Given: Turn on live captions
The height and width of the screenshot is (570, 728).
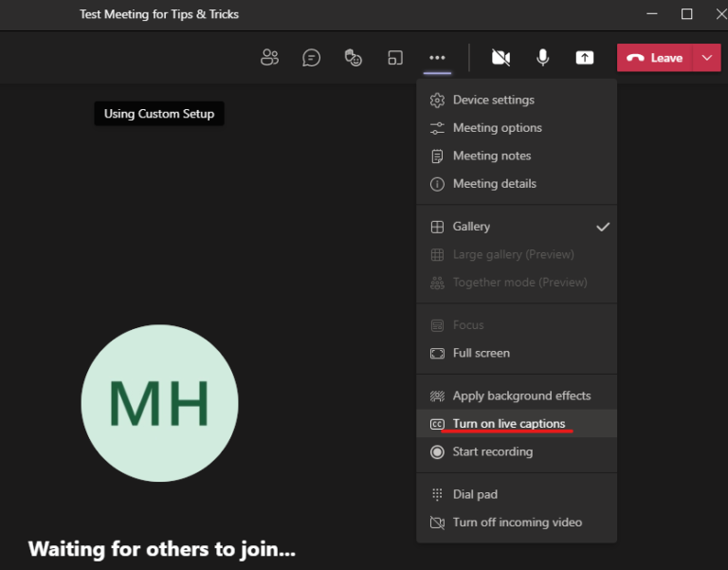Looking at the screenshot, I should click(x=517, y=424).
